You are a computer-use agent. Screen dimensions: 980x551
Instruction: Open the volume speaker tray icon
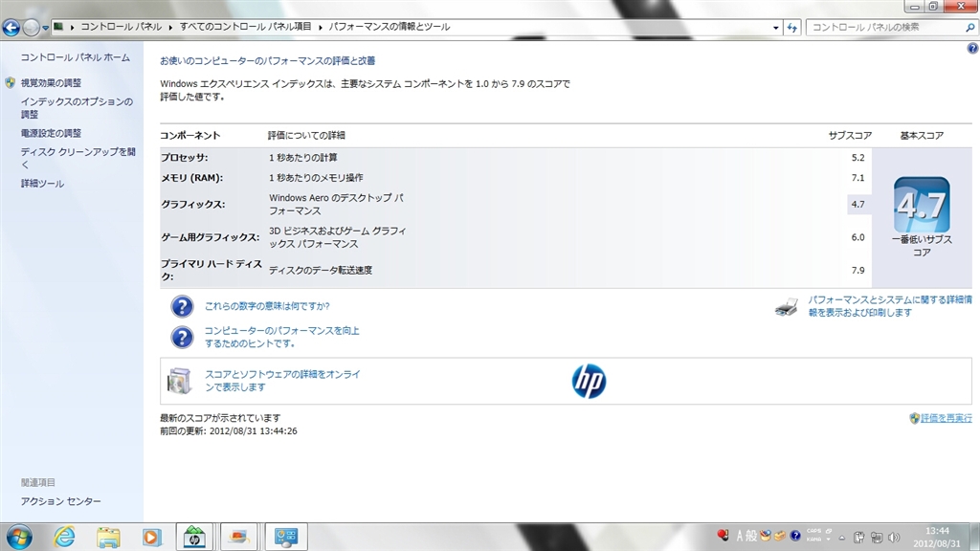(894, 538)
